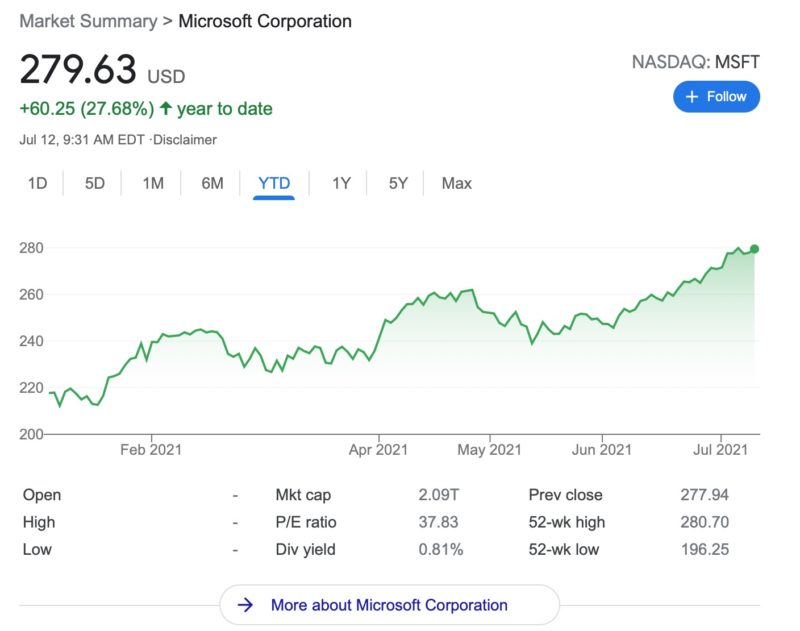Select the 1D time range tab
The image size is (800, 631).
pos(37,183)
